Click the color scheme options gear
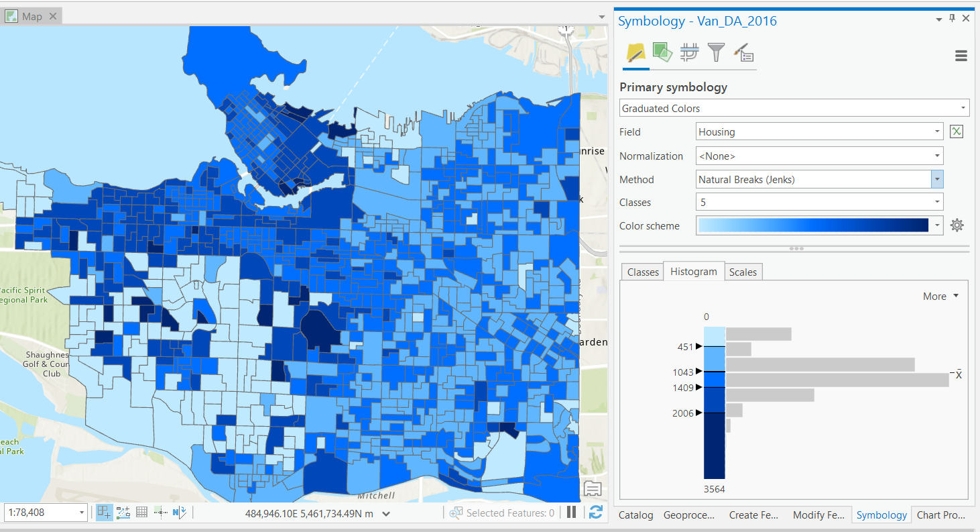Screen dimensions: 980x532 coord(957,225)
